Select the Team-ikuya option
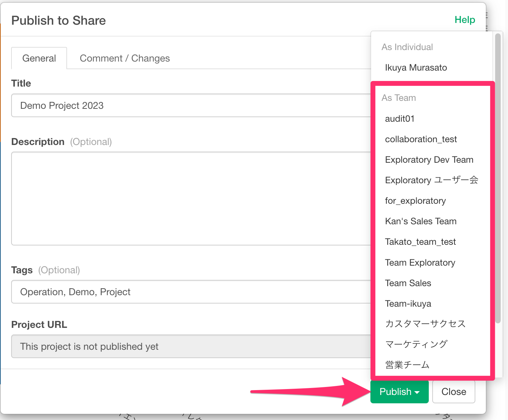 [408, 304]
